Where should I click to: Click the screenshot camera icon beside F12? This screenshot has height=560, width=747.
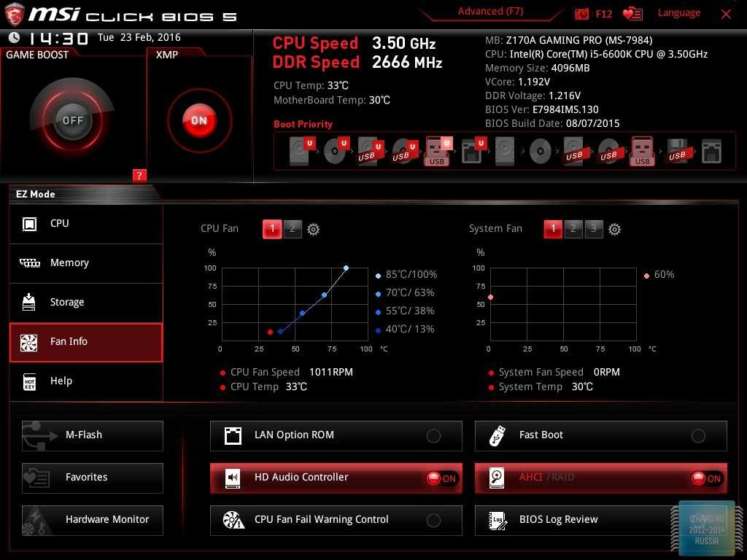tap(581, 14)
